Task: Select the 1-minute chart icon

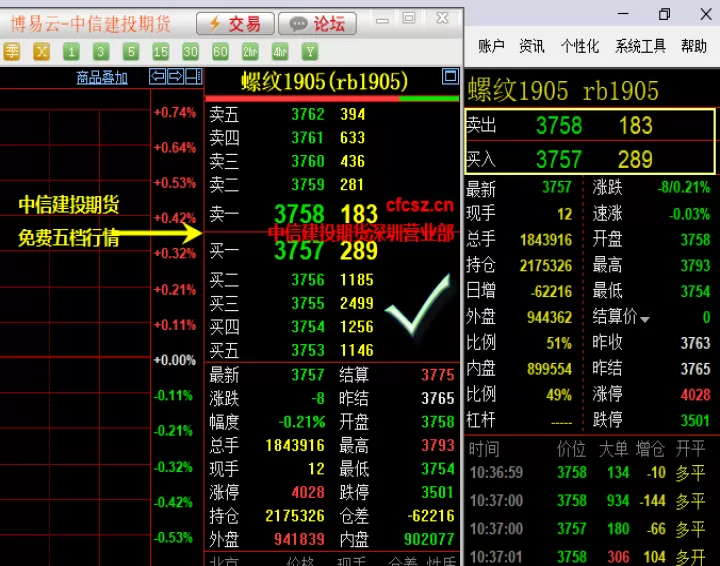Action: 71,51
